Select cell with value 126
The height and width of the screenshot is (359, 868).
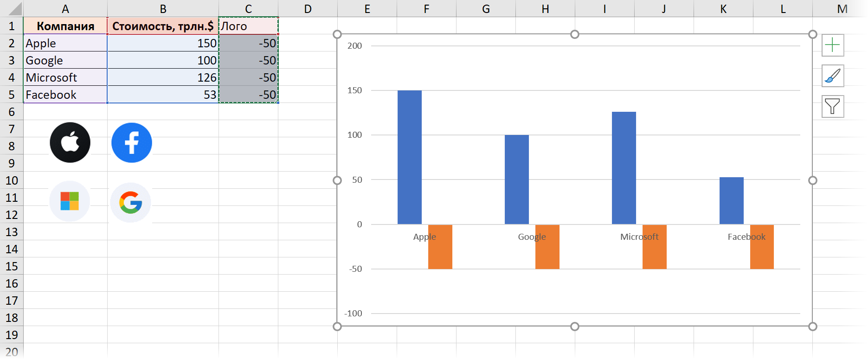tap(163, 77)
